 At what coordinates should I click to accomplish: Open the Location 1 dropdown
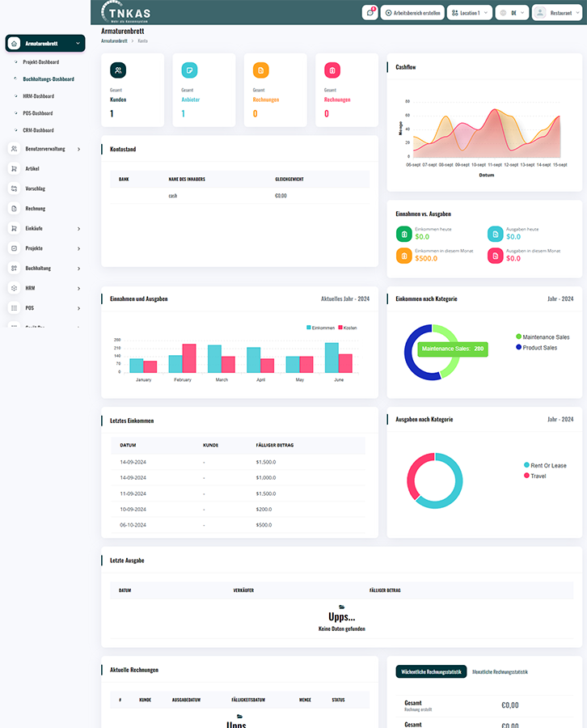[469, 13]
